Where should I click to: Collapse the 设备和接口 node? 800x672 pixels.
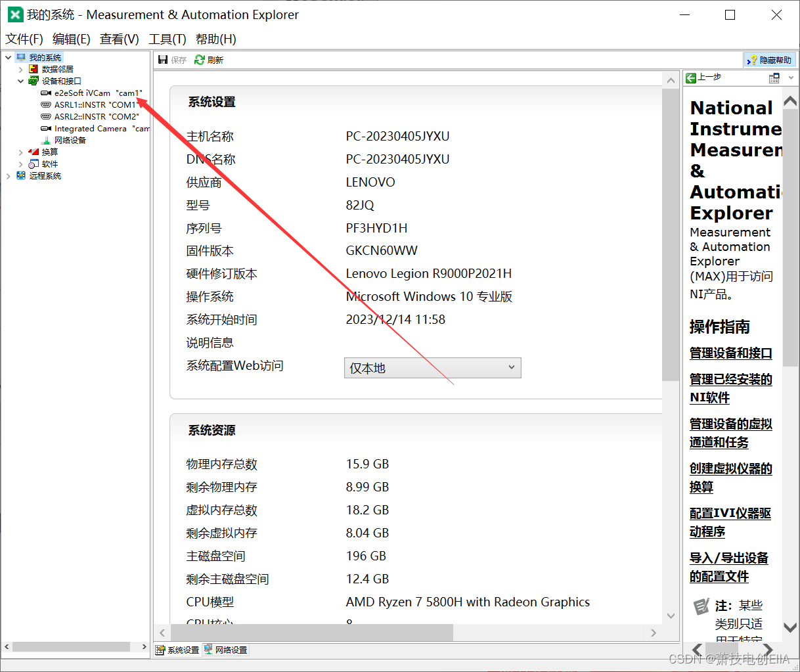pos(20,81)
